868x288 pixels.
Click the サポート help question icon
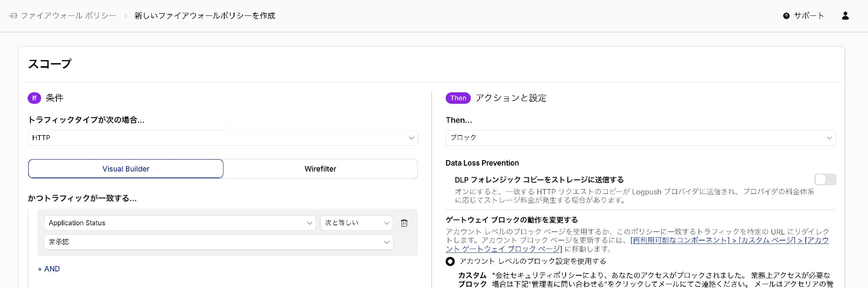coord(786,16)
